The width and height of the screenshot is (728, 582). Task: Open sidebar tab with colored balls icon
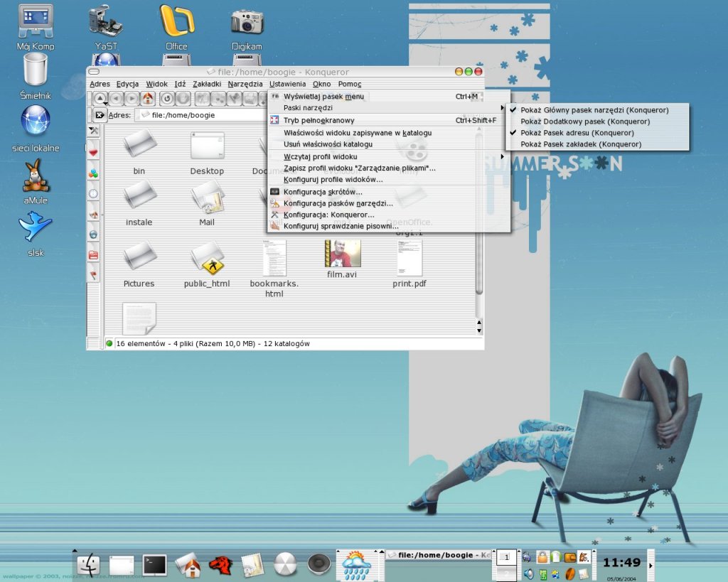tap(94, 173)
